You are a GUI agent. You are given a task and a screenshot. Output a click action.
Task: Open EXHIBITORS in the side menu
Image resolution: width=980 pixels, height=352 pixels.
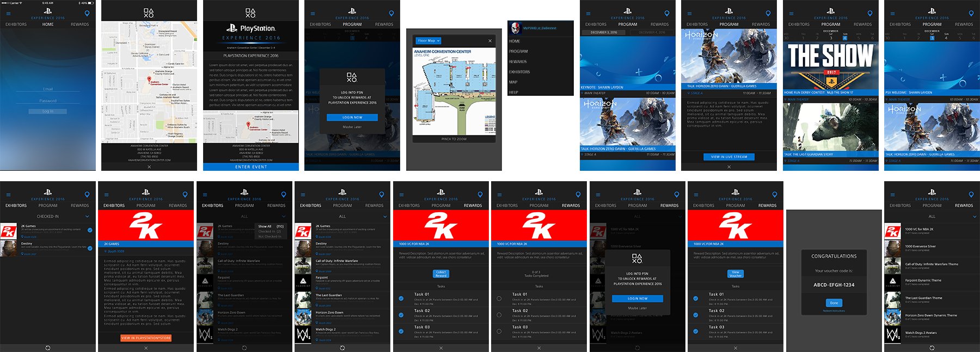tap(519, 72)
